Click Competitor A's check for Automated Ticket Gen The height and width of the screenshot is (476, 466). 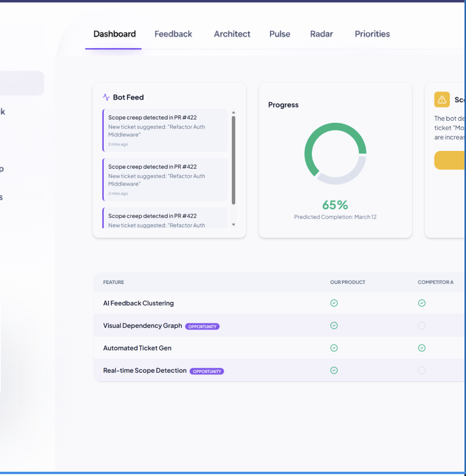pyautogui.click(x=422, y=348)
